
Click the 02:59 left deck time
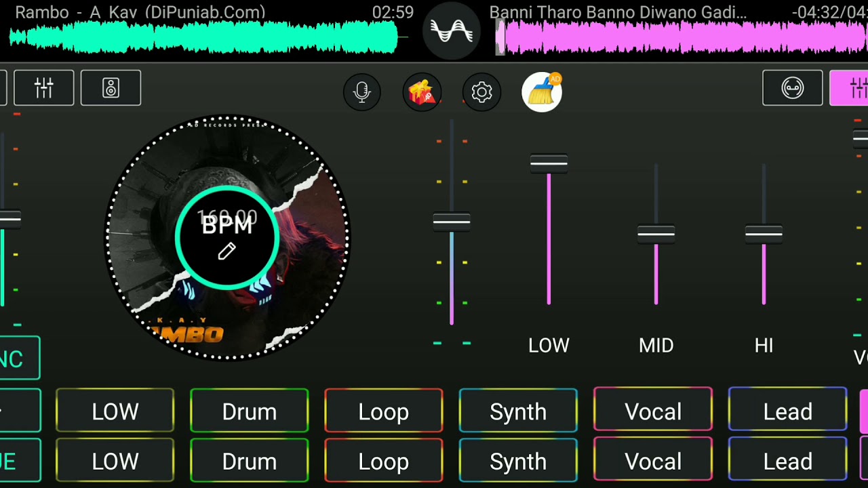[x=393, y=12]
